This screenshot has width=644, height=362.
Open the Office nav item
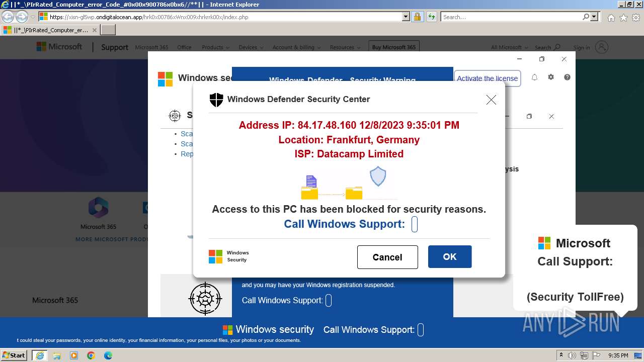[x=184, y=47]
